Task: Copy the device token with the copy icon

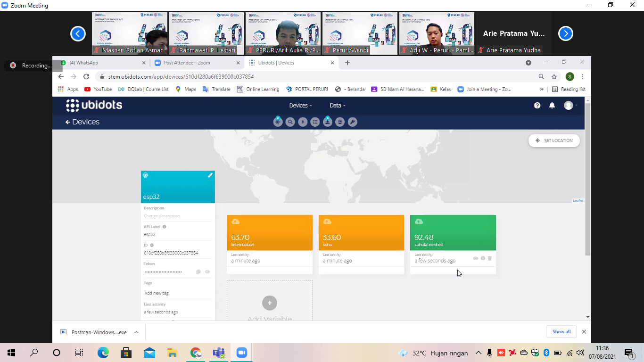Action: (198, 272)
